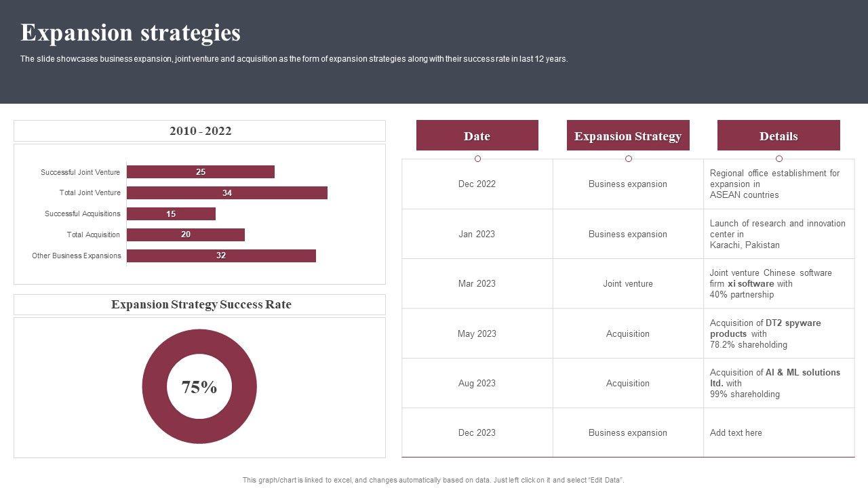This screenshot has width=868, height=488.
Task: Click the Details column header
Action: pyautogui.click(x=778, y=136)
